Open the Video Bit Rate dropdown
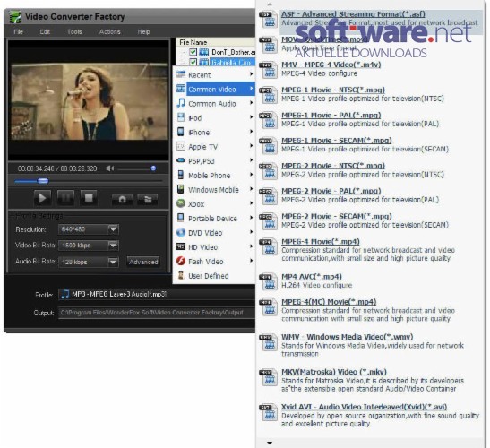The height and width of the screenshot is (448, 490). 114,246
